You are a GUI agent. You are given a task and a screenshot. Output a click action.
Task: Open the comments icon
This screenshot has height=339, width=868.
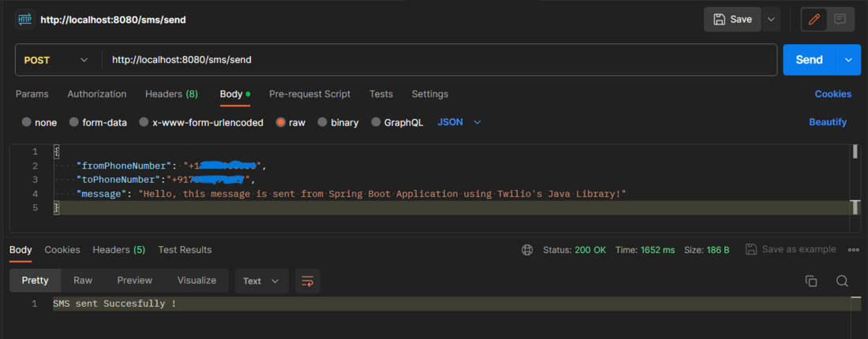840,19
